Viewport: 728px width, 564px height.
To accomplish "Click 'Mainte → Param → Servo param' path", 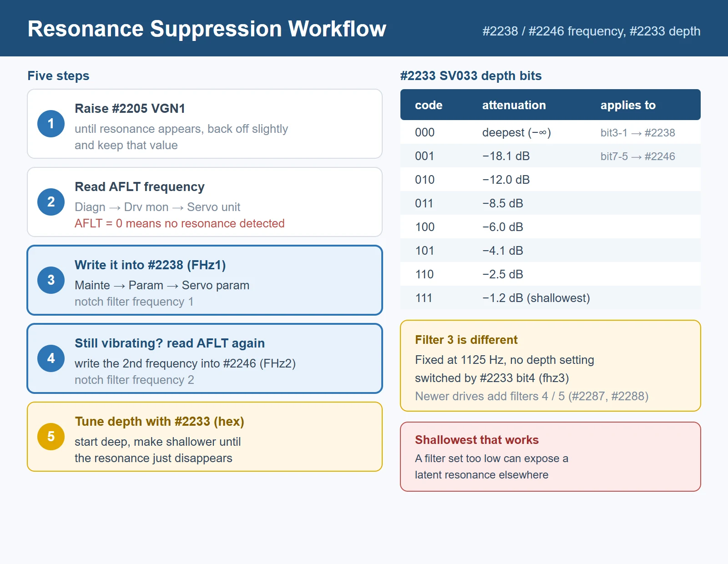I will (162, 285).
